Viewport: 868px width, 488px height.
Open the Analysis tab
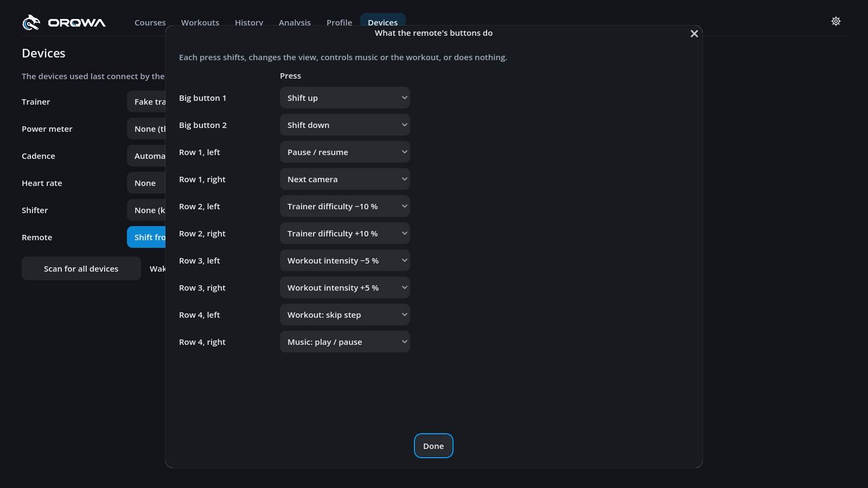[295, 22]
